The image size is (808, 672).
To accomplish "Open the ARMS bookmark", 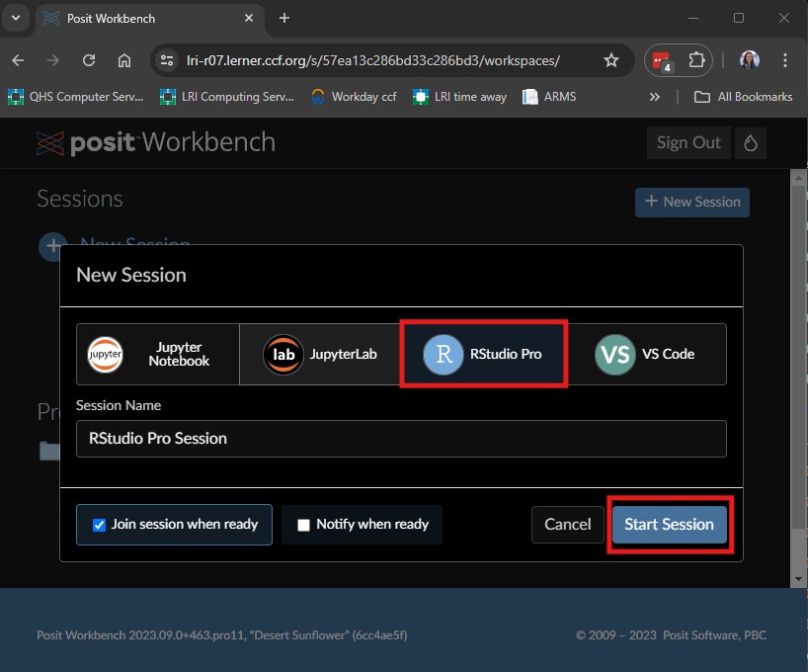I will point(549,97).
